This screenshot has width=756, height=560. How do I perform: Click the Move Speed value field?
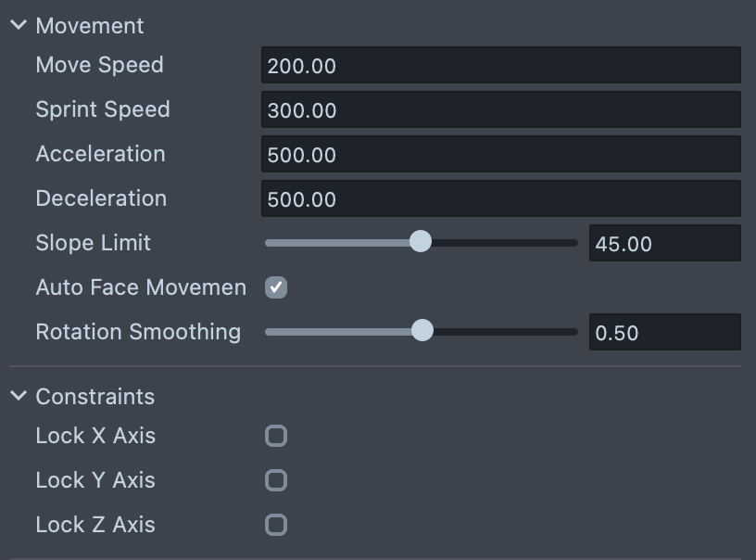500,66
